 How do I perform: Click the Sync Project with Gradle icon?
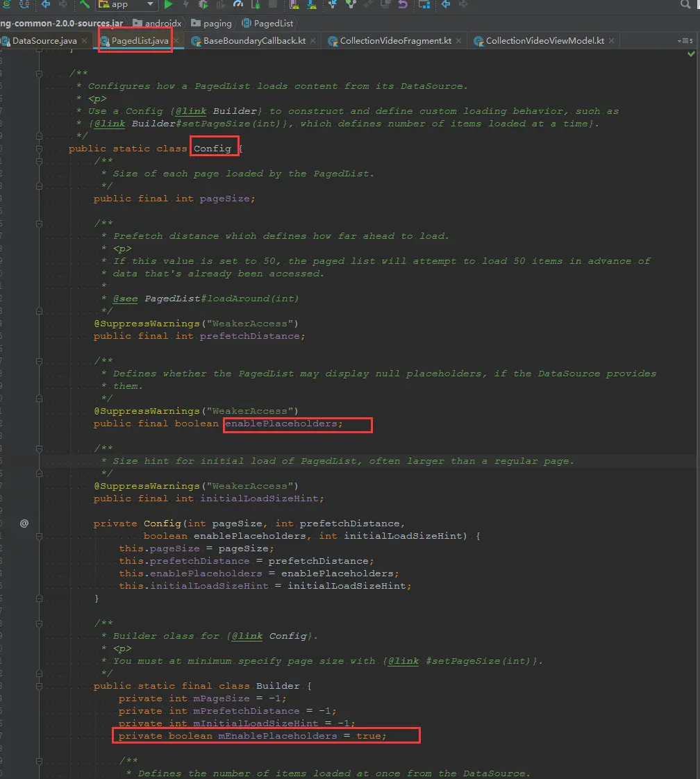[7, 4]
